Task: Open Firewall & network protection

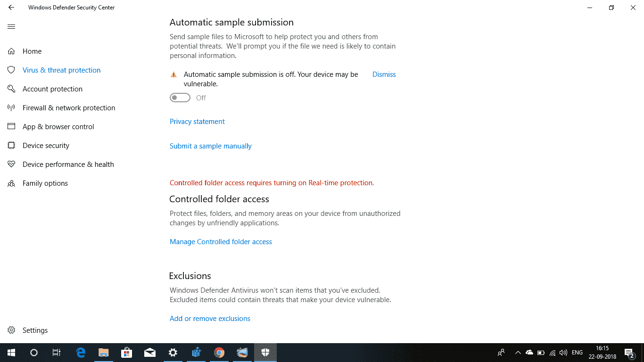Action: click(69, 108)
